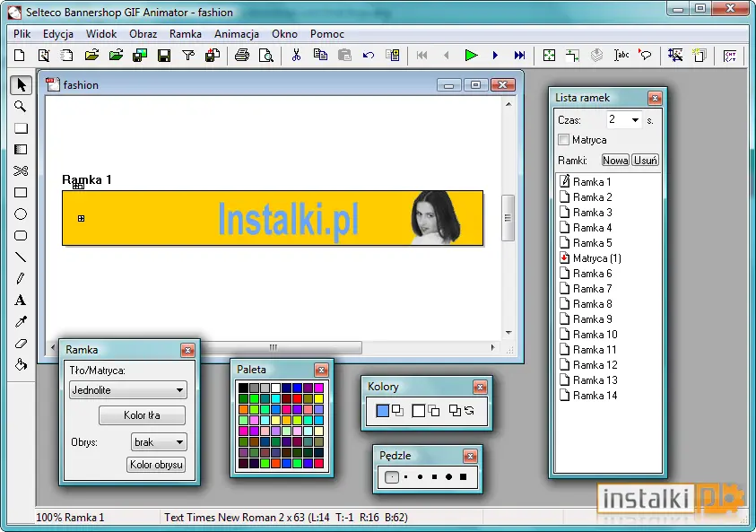Click the text abc toolbar icon

pyautogui.click(x=621, y=56)
